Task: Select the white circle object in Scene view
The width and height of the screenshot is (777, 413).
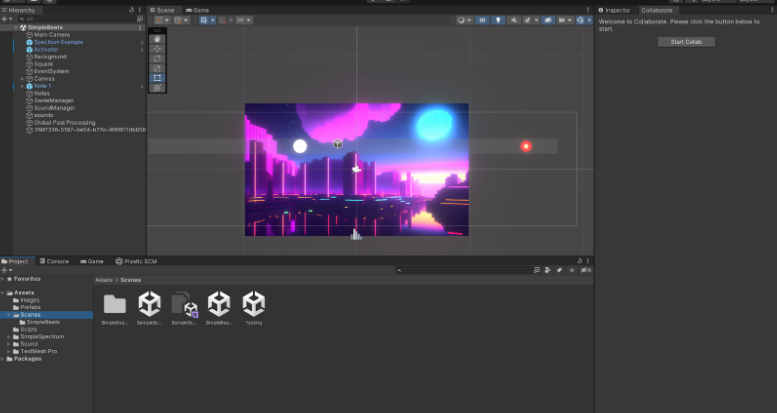Action: point(300,146)
